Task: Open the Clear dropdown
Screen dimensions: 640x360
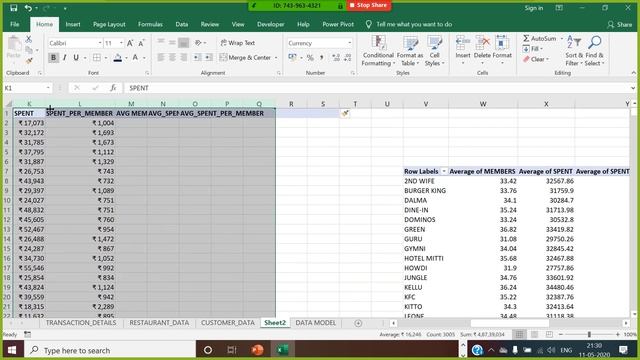Action: 536,59
